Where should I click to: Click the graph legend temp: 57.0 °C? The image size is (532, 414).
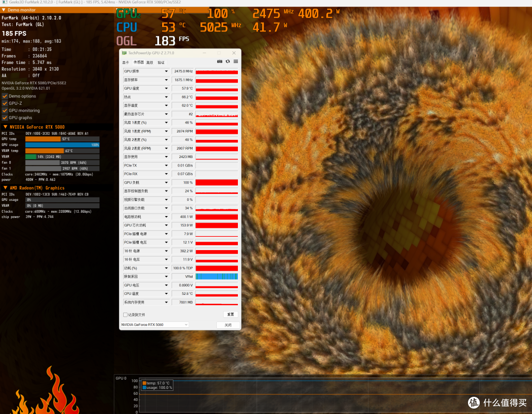click(157, 383)
